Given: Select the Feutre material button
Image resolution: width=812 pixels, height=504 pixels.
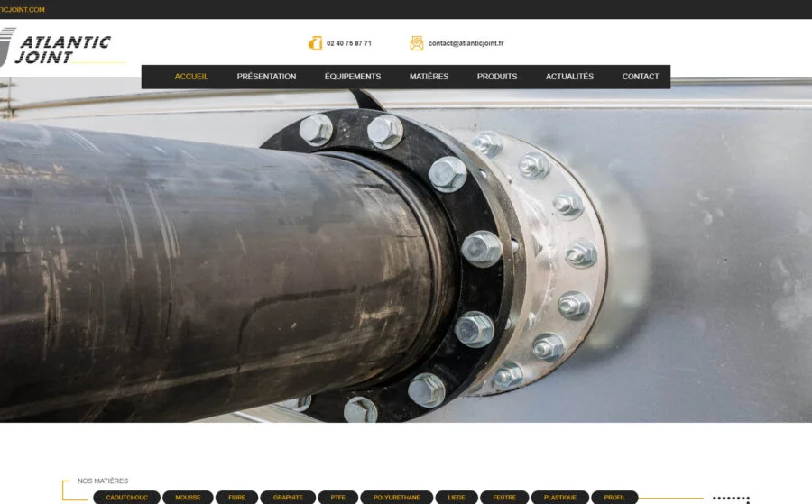Looking at the screenshot, I should tap(504, 498).
